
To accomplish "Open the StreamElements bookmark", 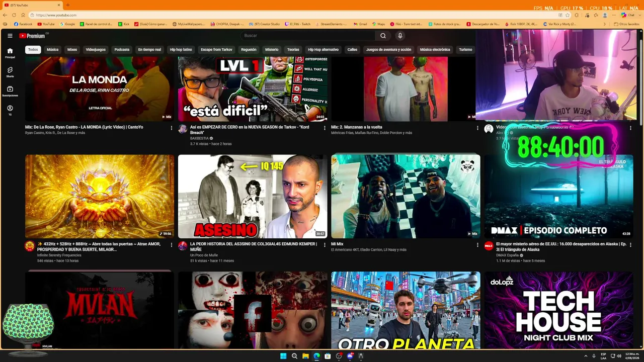I will point(331,24).
